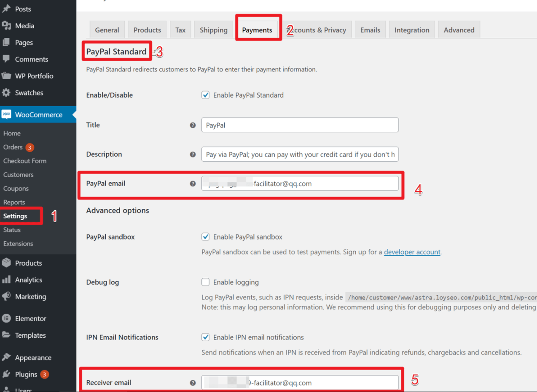The height and width of the screenshot is (392, 537).
Task: Open the Elementor menu label
Action: point(31,319)
